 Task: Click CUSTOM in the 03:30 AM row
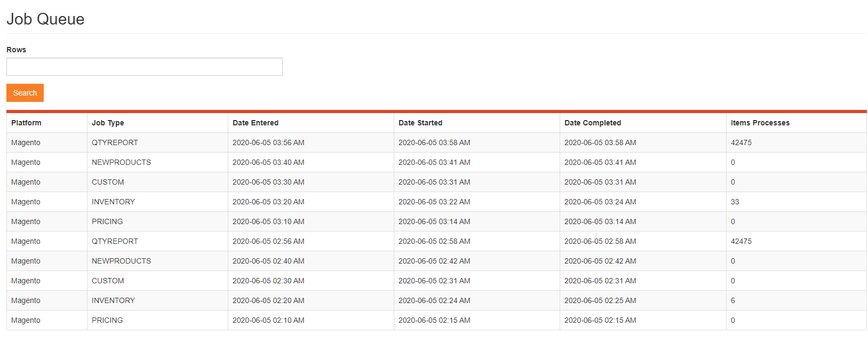108,182
